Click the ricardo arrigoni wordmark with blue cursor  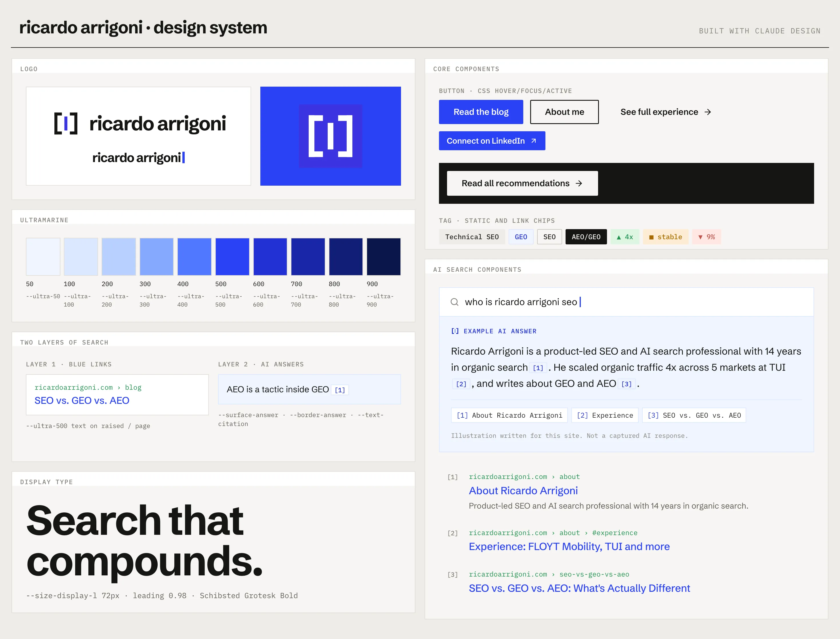point(138,157)
